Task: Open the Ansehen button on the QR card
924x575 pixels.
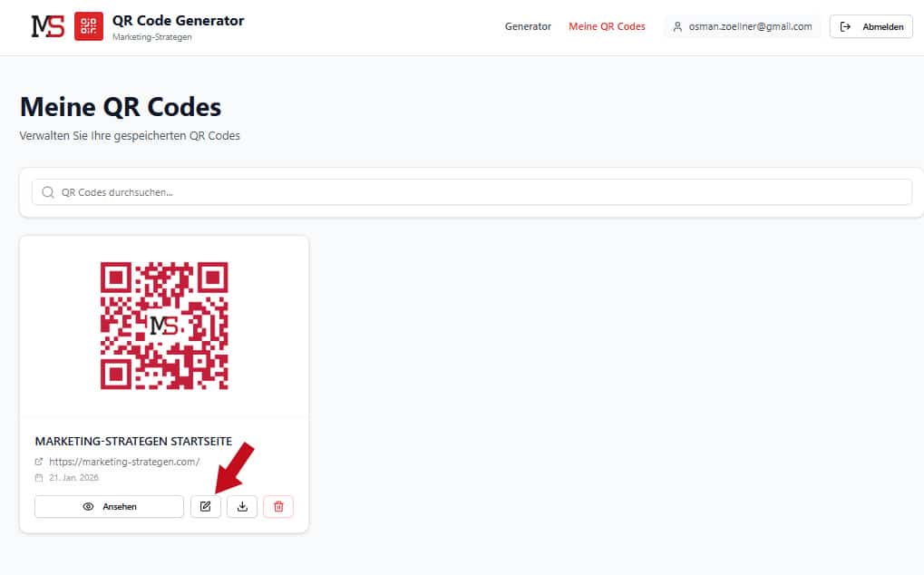Action: [x=108, y=506]
